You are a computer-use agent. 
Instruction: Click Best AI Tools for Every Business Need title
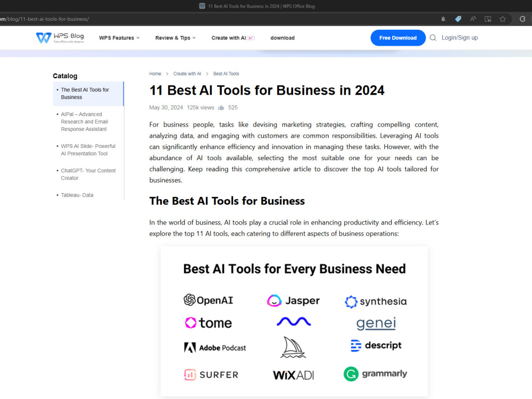[x=294, y=269]
